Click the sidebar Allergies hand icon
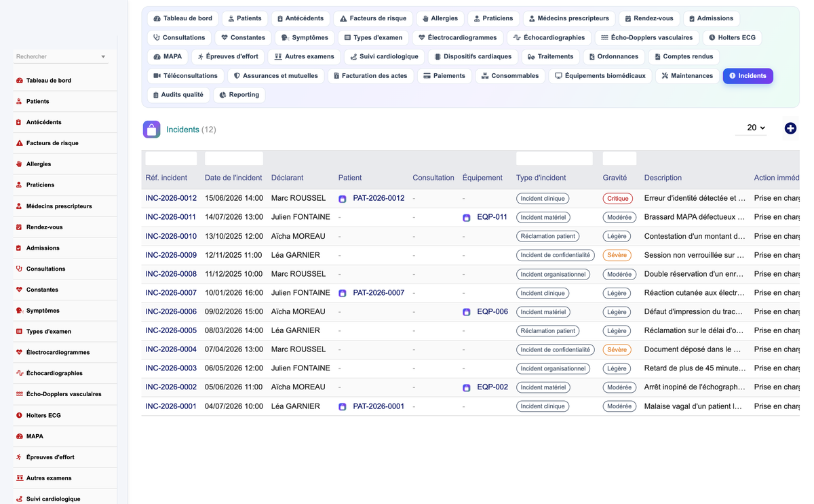814x504 pixels. click(x=20, y=164)
